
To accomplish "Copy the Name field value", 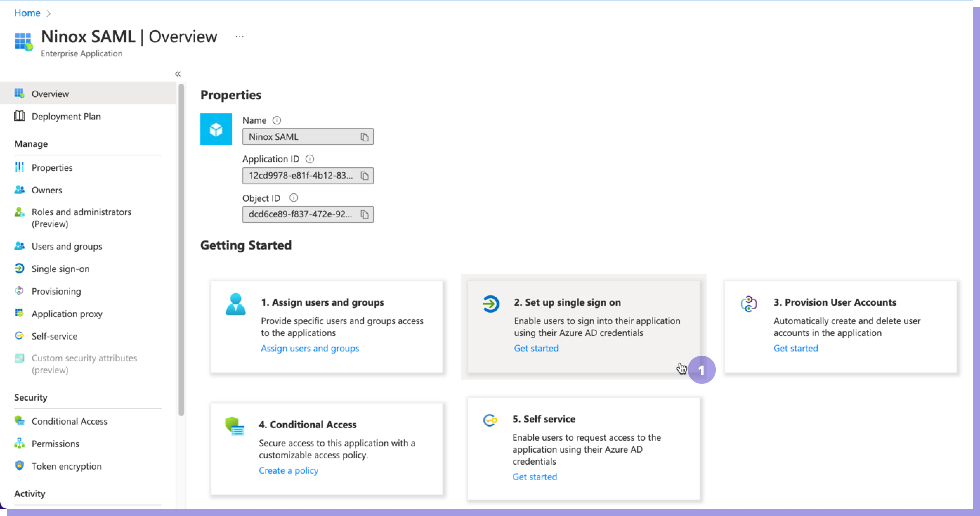I will coord(365,137).
